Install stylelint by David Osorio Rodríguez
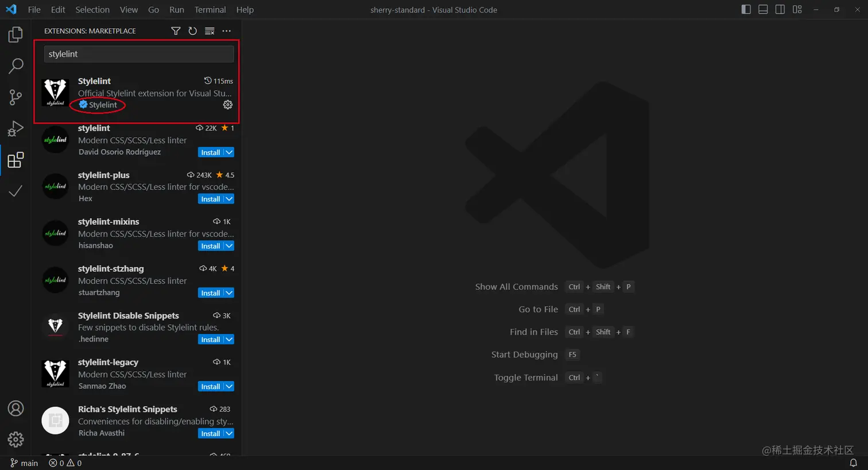This screenshot has width=868, height=470. [211, 152]
